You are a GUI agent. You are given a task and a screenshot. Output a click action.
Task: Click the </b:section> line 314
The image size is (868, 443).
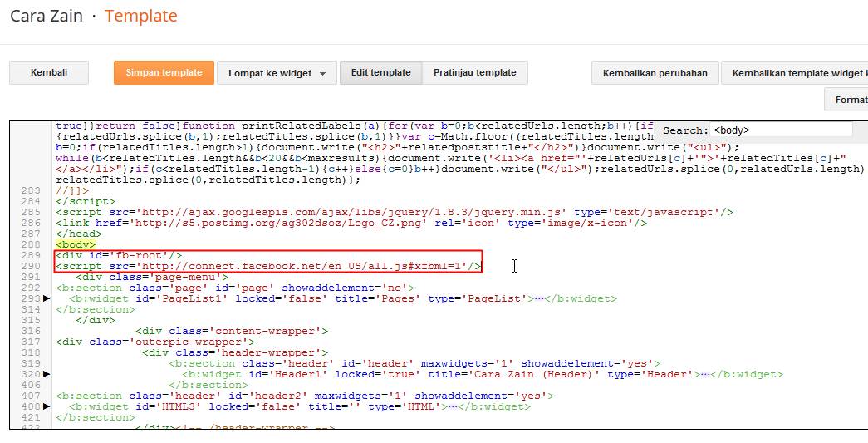pyautogui.click(x=96, y=309)
